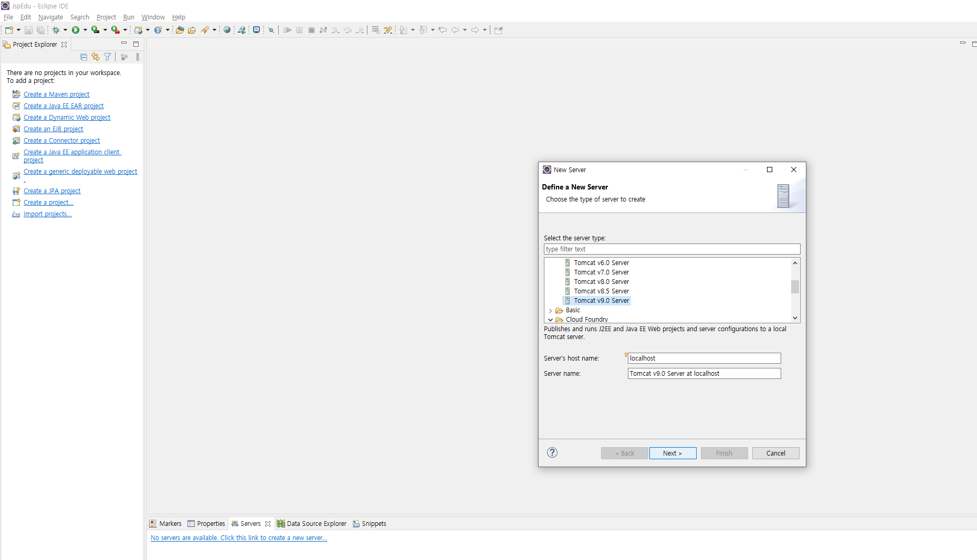Screen dimensions: 977x560
Task: Click the Terminate stop icon
Action: tap(311, 30)
